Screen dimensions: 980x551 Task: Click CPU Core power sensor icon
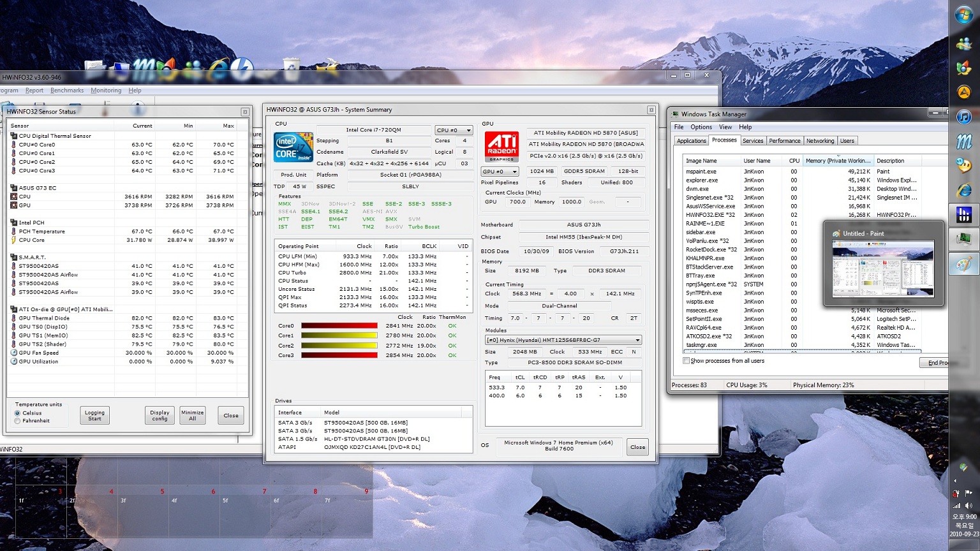coord(14,240)
